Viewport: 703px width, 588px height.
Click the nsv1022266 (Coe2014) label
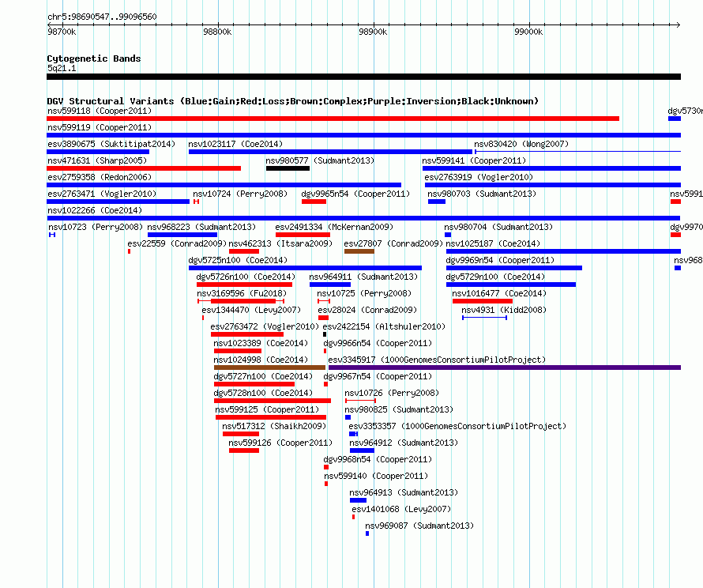(x=95, y=210)
